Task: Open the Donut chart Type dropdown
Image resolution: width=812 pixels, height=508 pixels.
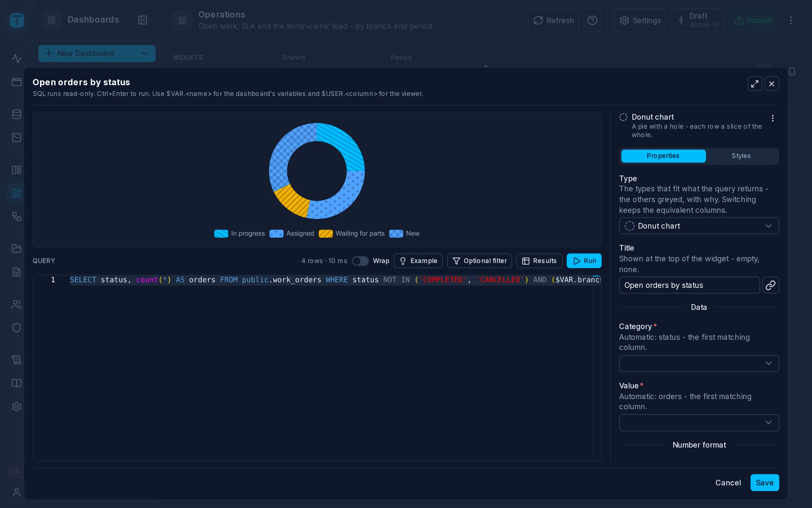Action: pyautogui.click(x=699, y=226)
